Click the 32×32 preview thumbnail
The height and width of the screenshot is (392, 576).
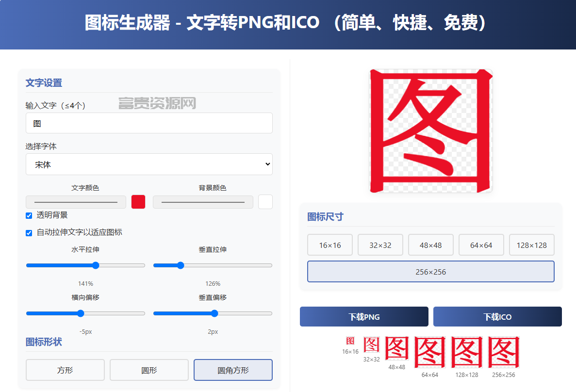coord(371,344)
